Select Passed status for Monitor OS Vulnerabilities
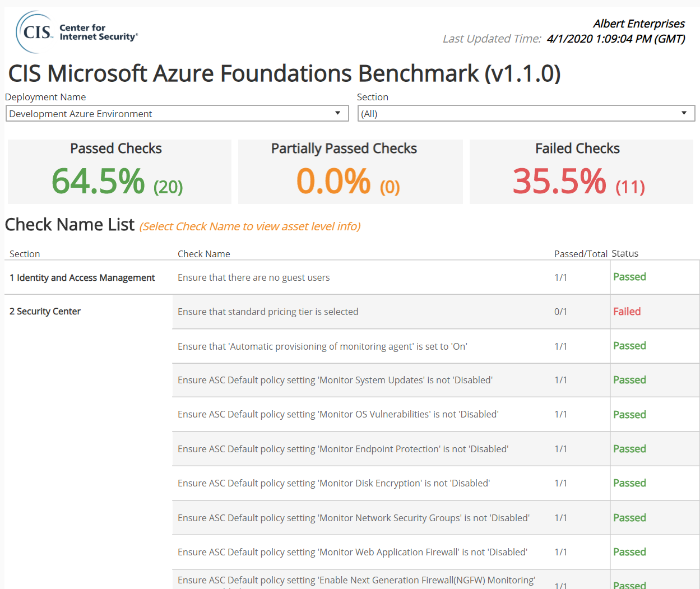 click(x=629, y=415)
